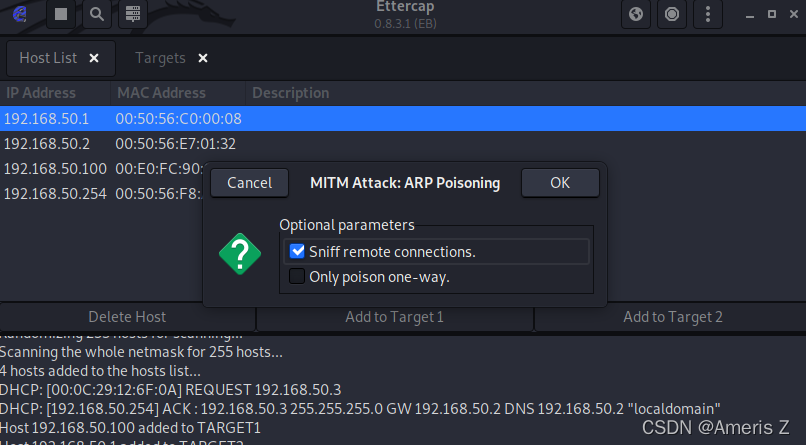Image resolution: width=806 pixels, height=445 pixels.
Task: Close the Host List tab
Action: [94, 58]
